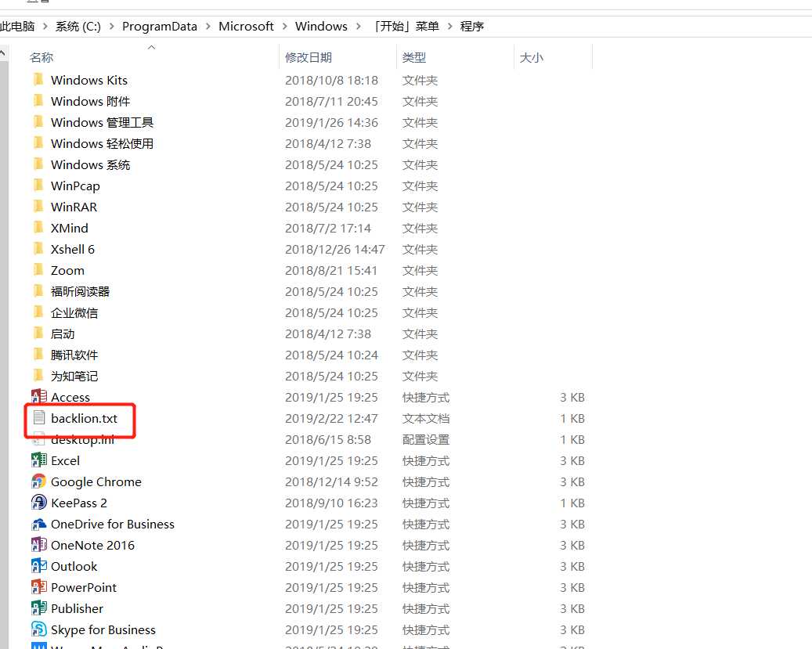
Task: Click the Outlook shortcut icon
Action: 39,566
